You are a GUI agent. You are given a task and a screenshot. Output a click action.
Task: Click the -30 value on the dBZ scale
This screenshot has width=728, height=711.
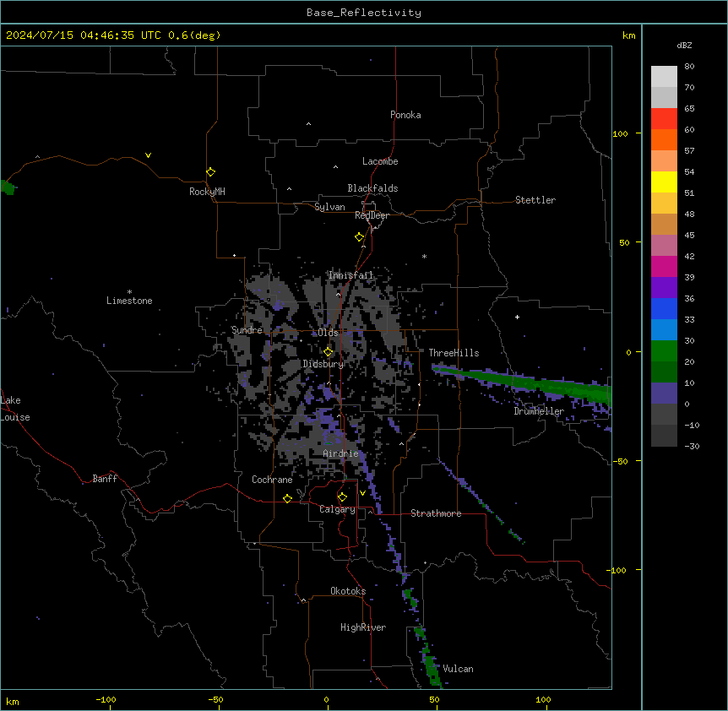tap(692, 447)
